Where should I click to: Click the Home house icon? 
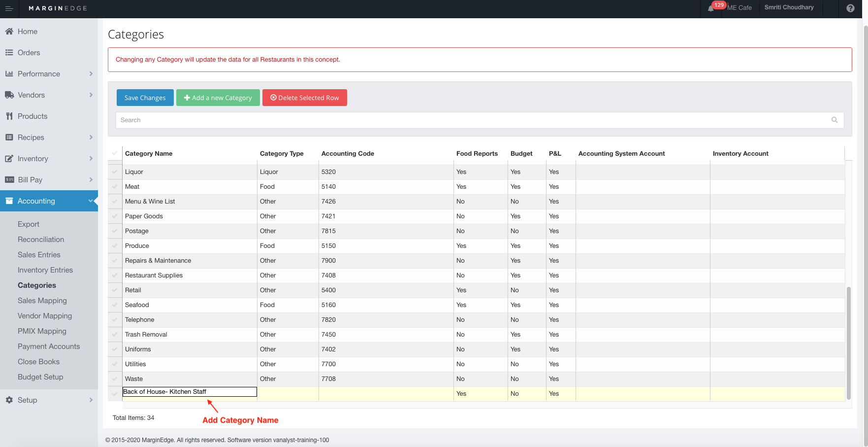click(x=9, y=32)
